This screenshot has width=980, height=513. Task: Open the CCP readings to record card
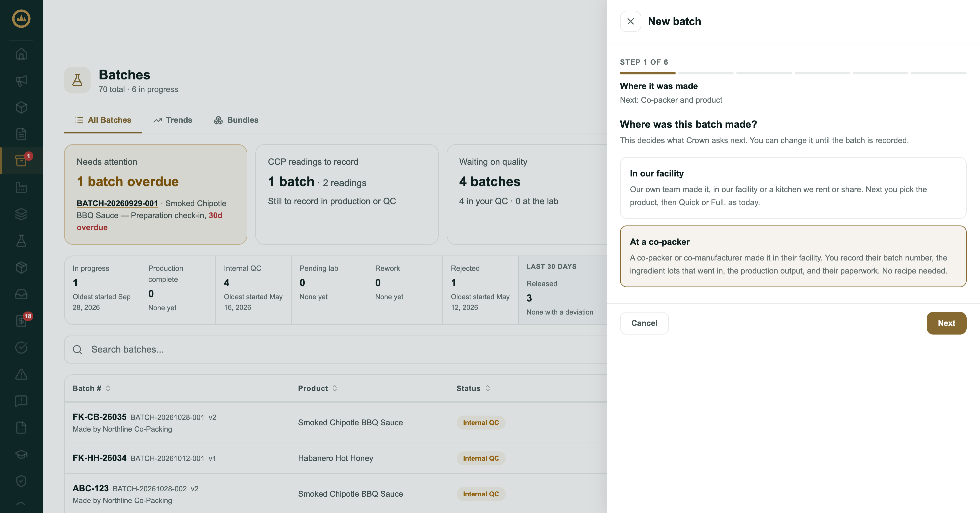click(x=347, y=194)
